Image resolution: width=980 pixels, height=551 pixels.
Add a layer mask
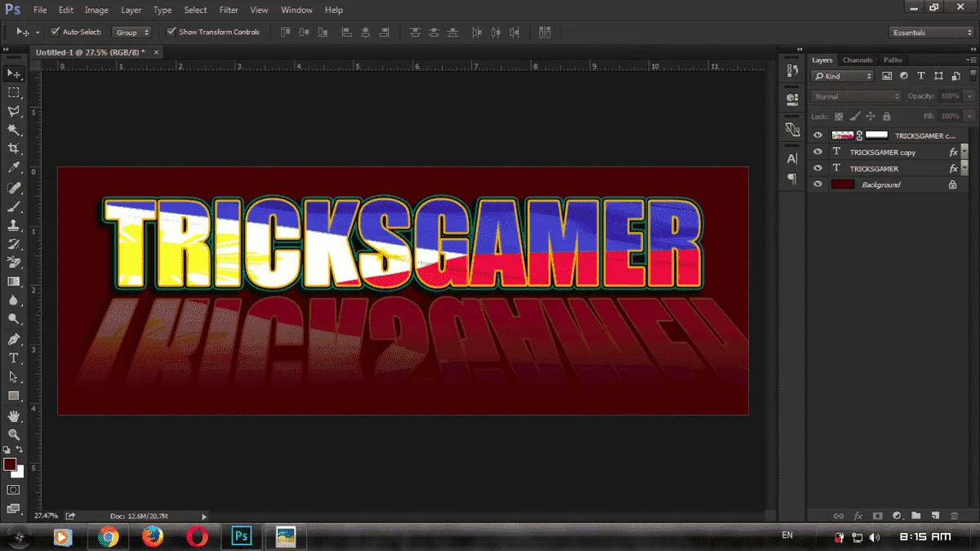pos(878,516)
